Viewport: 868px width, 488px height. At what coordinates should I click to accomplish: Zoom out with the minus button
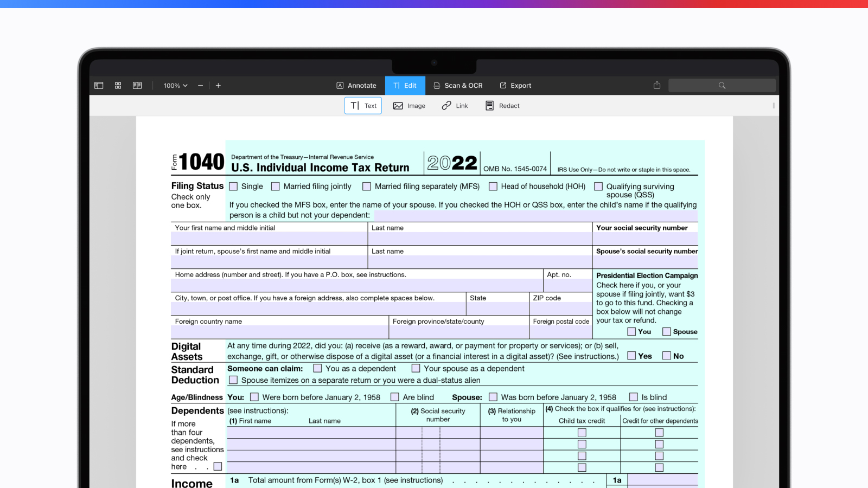[x=200, y=85]
